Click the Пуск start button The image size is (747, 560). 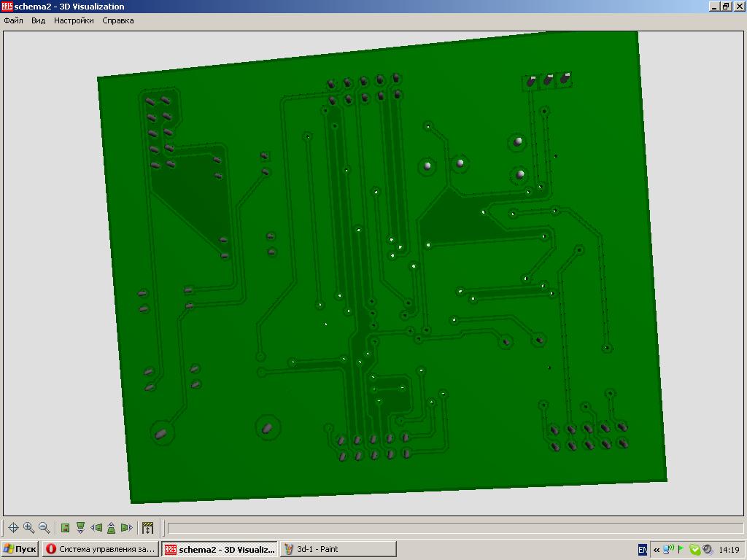click(x=20, y=549)
